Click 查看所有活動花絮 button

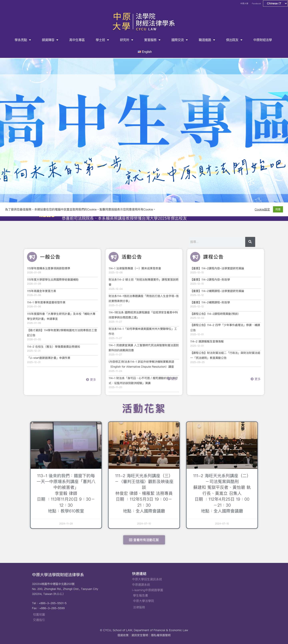[x=144, y=540]
